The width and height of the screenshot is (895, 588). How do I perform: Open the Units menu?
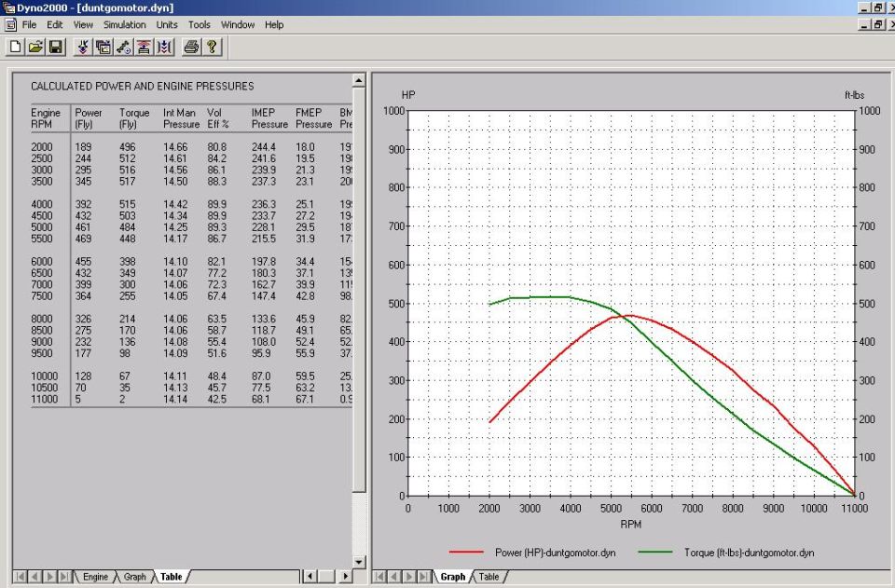(x=167, y=24)
